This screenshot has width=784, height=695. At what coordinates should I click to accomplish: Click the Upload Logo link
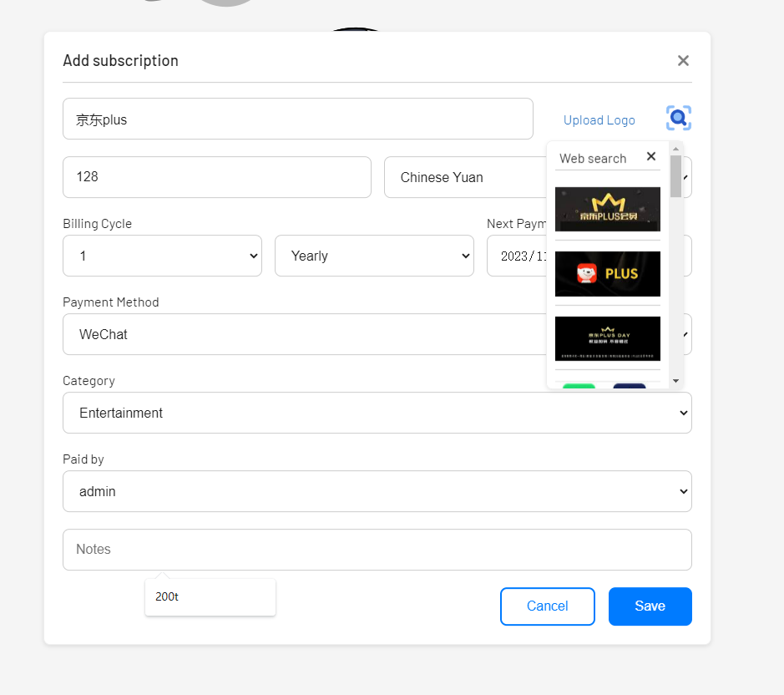(599, 120)
